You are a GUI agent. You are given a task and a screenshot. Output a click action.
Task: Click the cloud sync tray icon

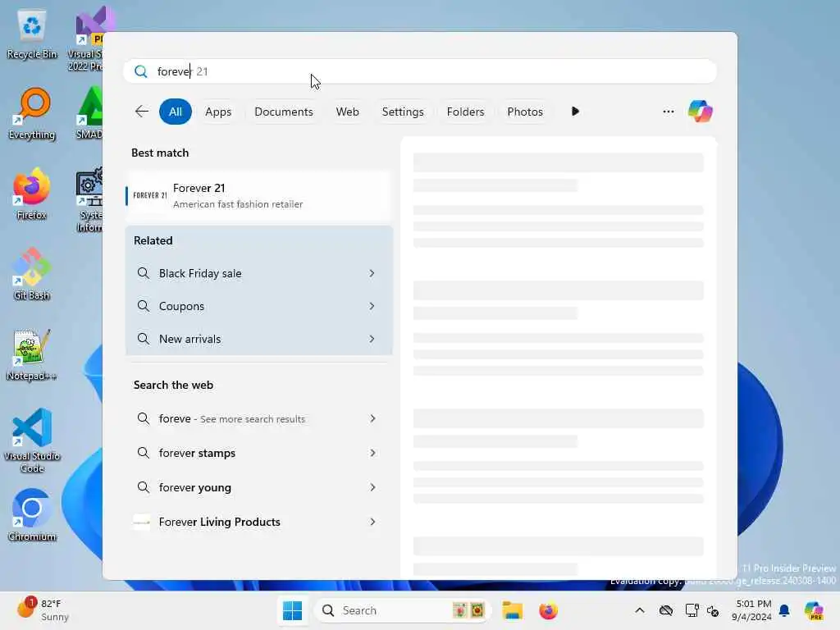666,610
